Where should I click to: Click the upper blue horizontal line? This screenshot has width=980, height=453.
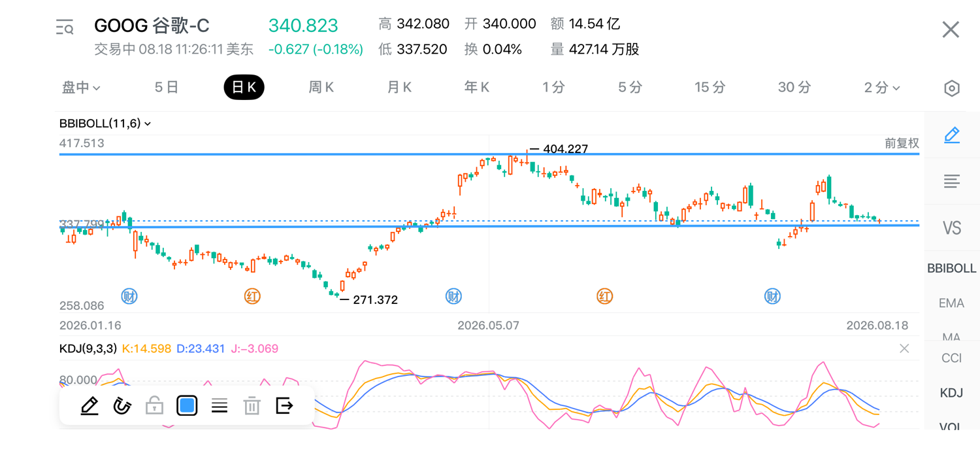(x=489, y=154)
